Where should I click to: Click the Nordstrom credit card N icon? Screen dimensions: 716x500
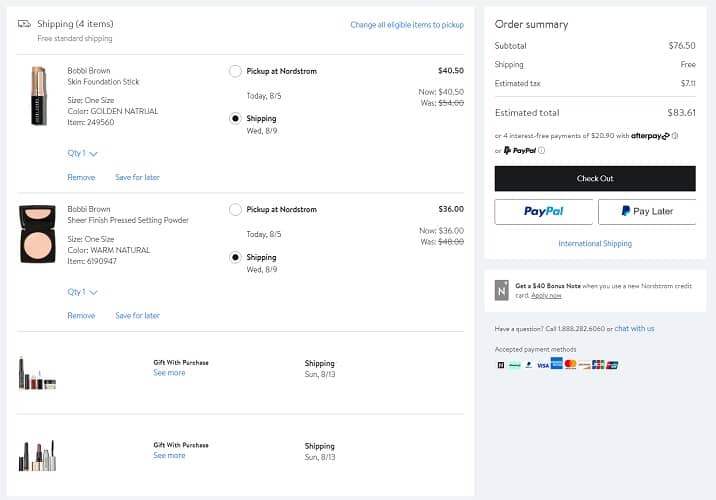(x=502, y=290)
